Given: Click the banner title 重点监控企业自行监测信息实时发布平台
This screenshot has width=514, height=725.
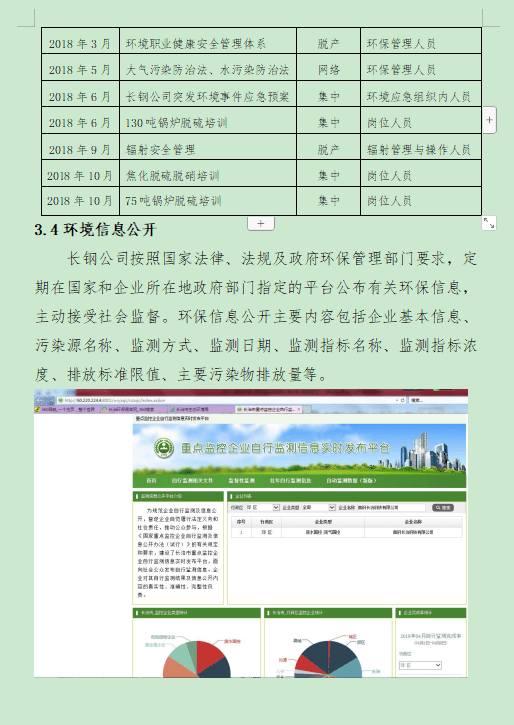Looking at the screenshot, I should tap(285, 448).
